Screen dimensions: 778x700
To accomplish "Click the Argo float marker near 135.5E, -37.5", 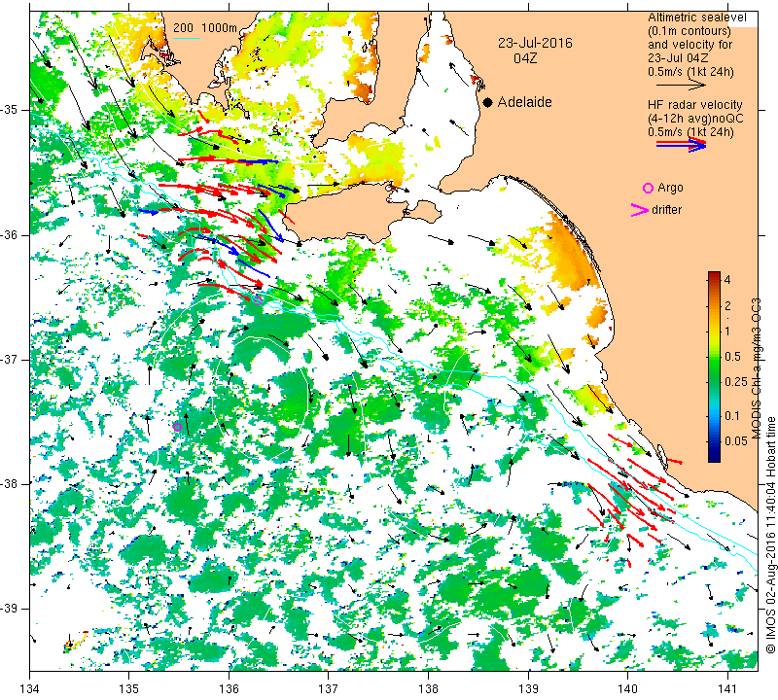I will pos(177,427).
